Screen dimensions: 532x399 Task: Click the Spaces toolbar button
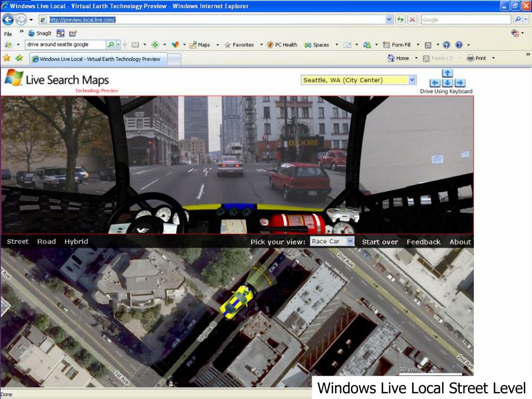pyautogui.click(x=317, y=45)
